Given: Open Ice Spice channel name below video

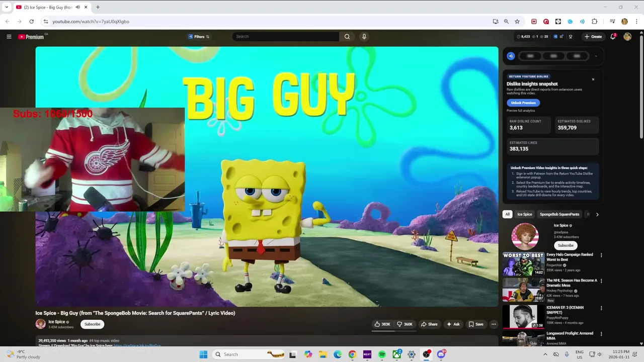Looking at the screenshot, I should pyautogui.click(x=56, y=322).
